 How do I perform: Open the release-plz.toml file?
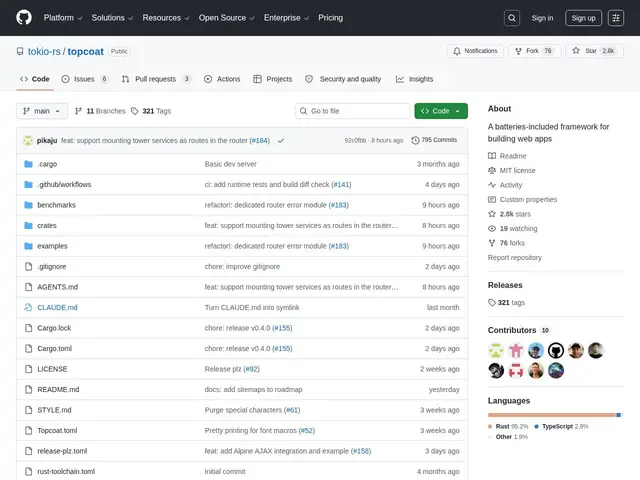pos(62,451)
